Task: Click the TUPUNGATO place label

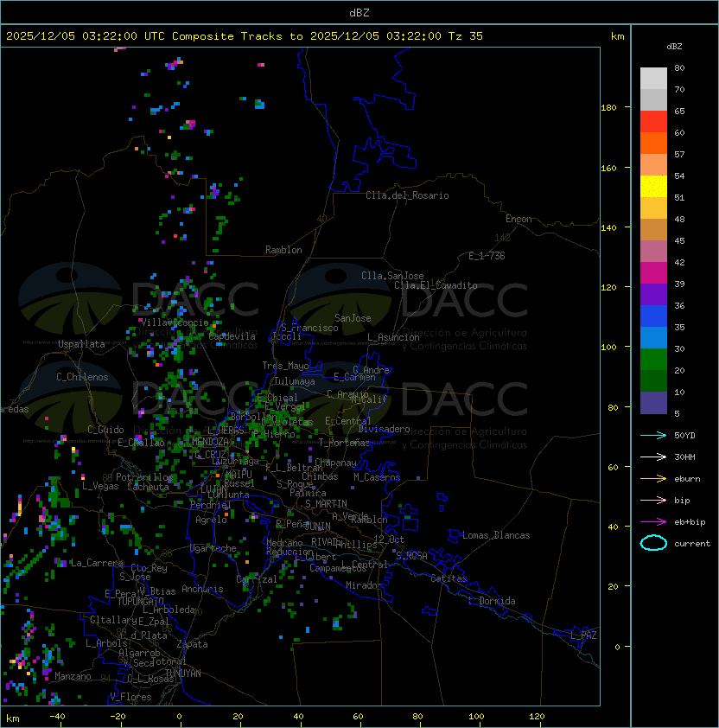Action: 140,601
